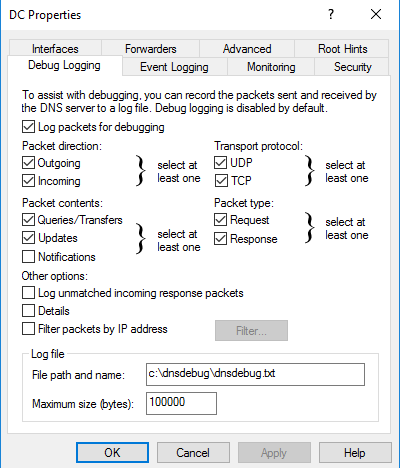Toggle the TCP transport protocol checkbox
400x468 pixels.
220,181
